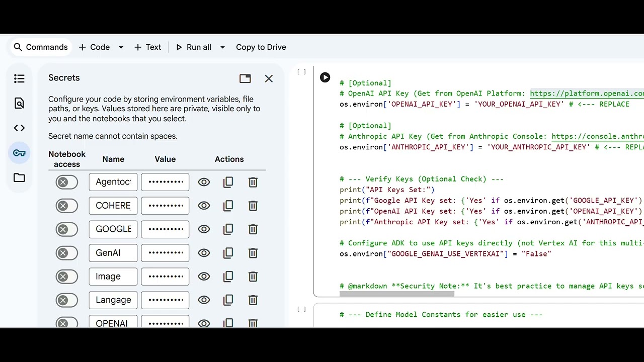Edit the Image secret name field
Image resolution: width=644 pixels, height=362 pixels.
pyautogui.click(x=113, y=277)
